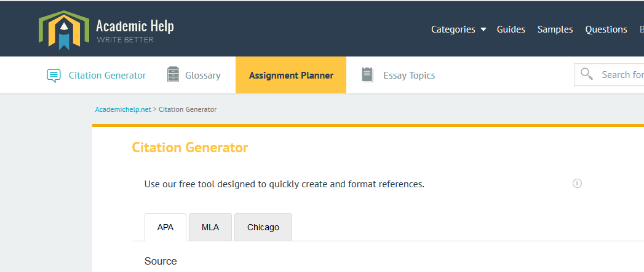Image resolution: width=644 pixels, height=272 pixels.
Task: Click the Glossary file cabinet icon
Action: 173,75
